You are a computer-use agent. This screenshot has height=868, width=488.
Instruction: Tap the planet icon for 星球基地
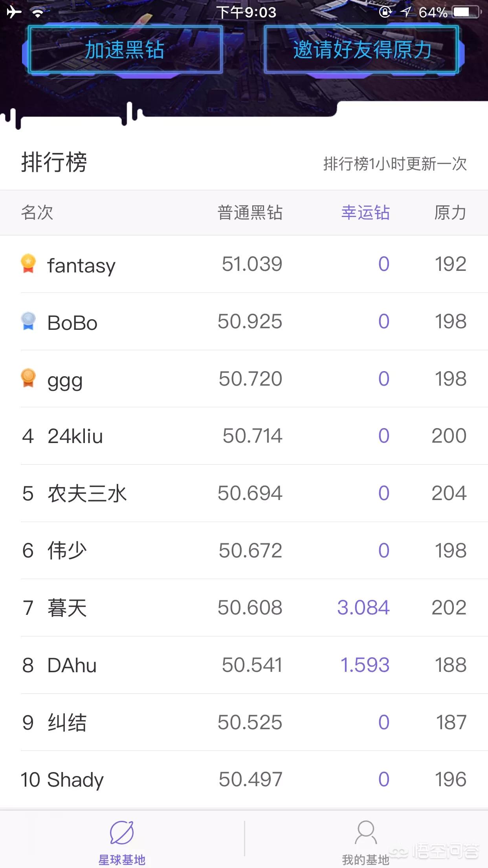122,832
